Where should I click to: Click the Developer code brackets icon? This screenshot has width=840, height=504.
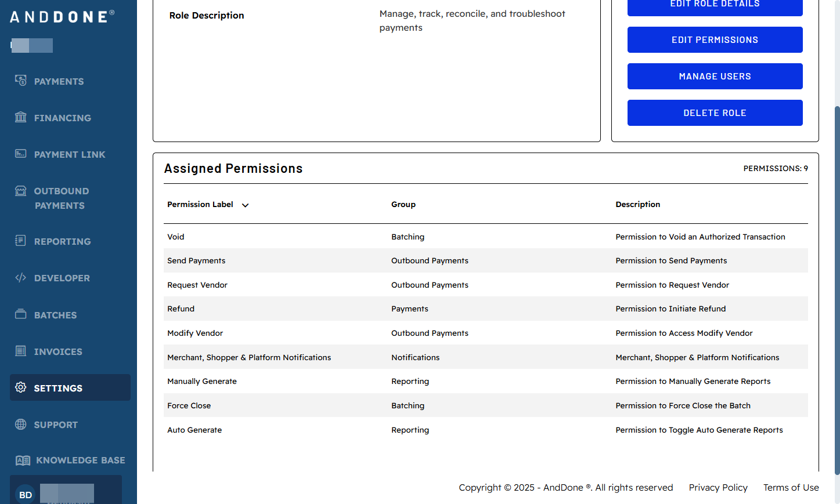click(21, 278)
